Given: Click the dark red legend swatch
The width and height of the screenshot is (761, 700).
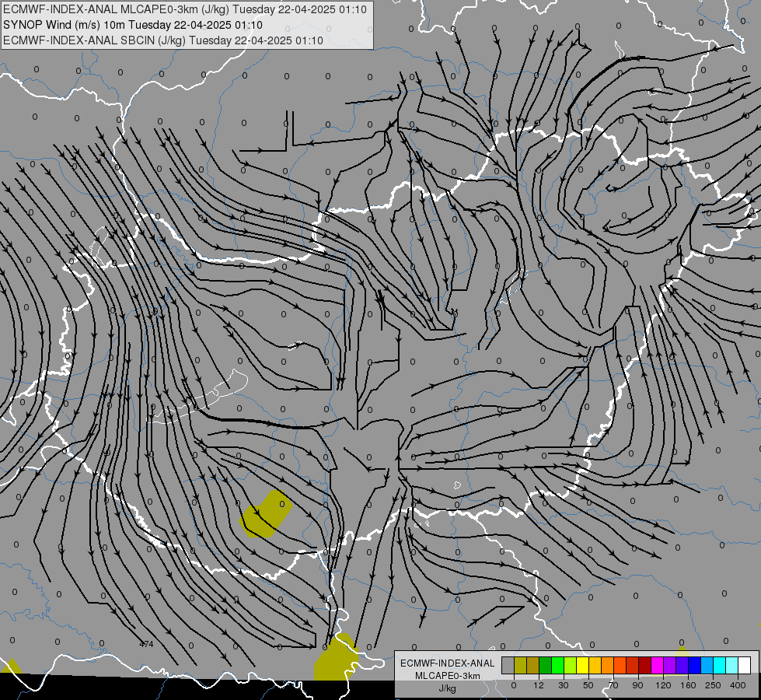Looking at the screenshot, I should [x=644, y=665].
